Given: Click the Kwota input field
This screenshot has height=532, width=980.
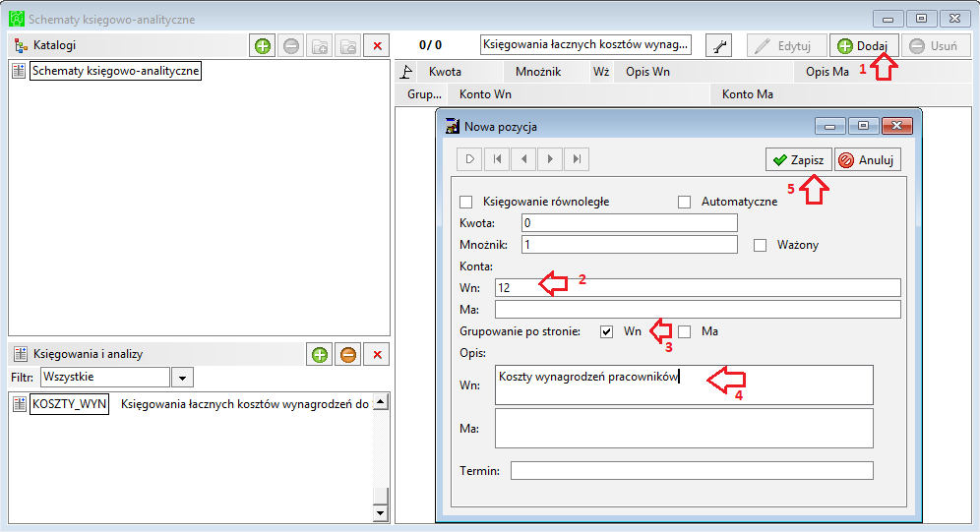Looking at the screenshot, I should (630, 223).
